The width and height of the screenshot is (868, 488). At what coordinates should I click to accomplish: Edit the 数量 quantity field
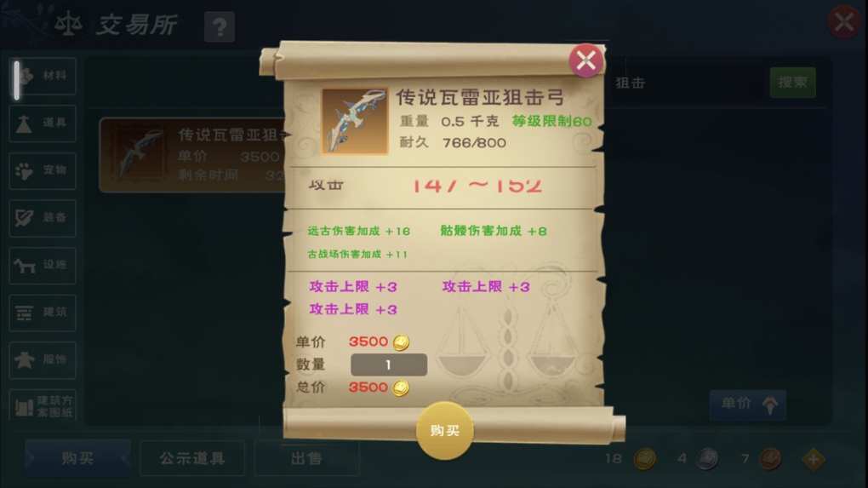click(389, 365)
